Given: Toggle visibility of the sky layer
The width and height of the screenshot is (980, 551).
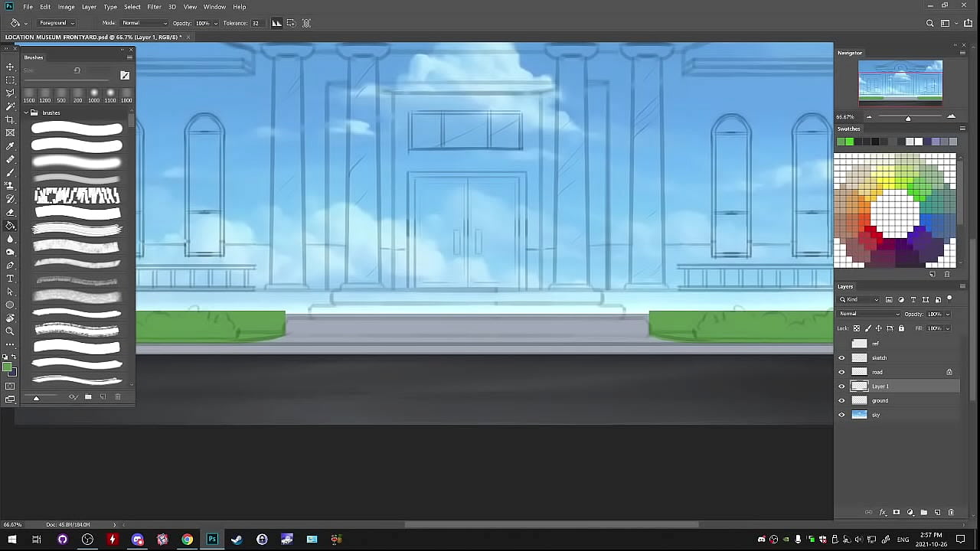Looking at the screenshot, I should click(x=841, y=415).
